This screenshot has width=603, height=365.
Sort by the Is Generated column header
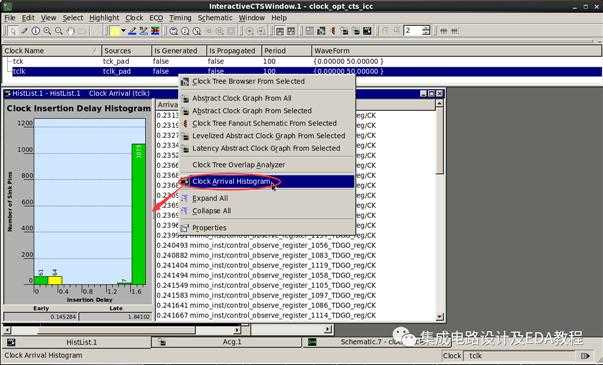[x=179, y=51]
